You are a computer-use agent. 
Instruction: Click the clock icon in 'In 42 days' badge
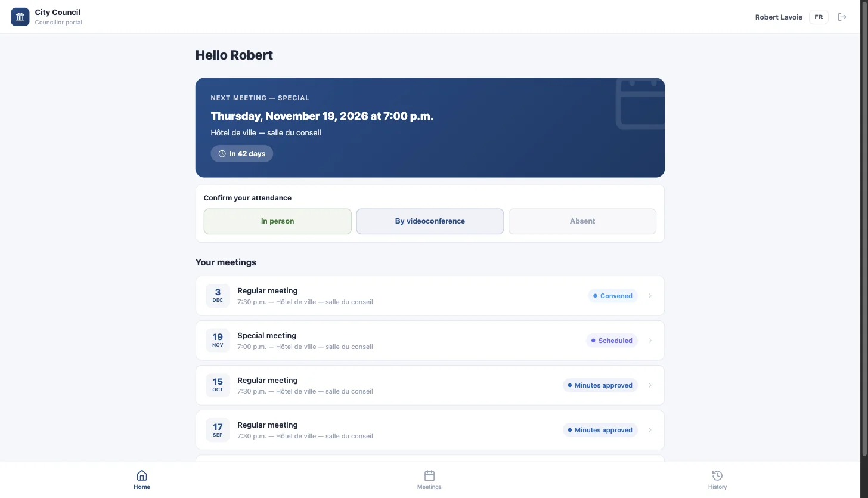tap(222, 154)
